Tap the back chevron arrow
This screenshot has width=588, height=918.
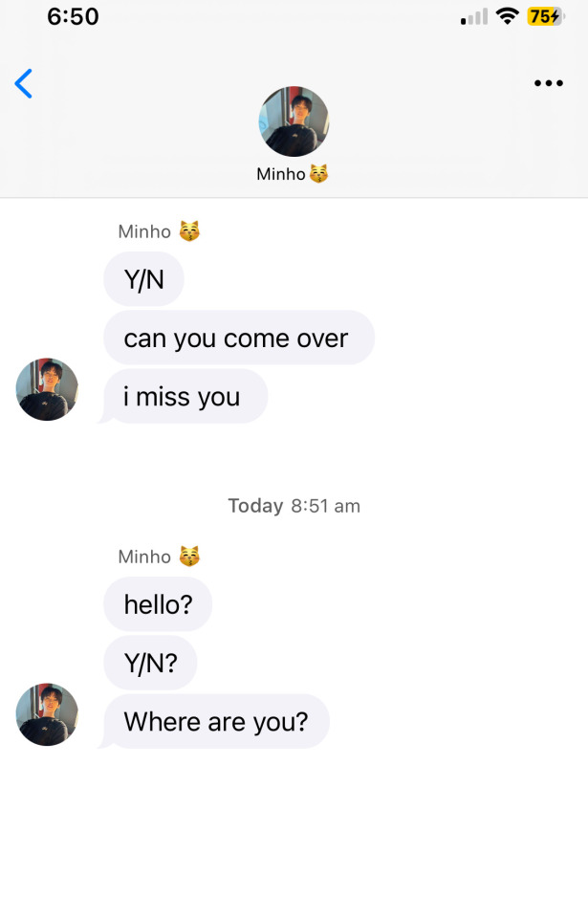(x=24, y=84)
